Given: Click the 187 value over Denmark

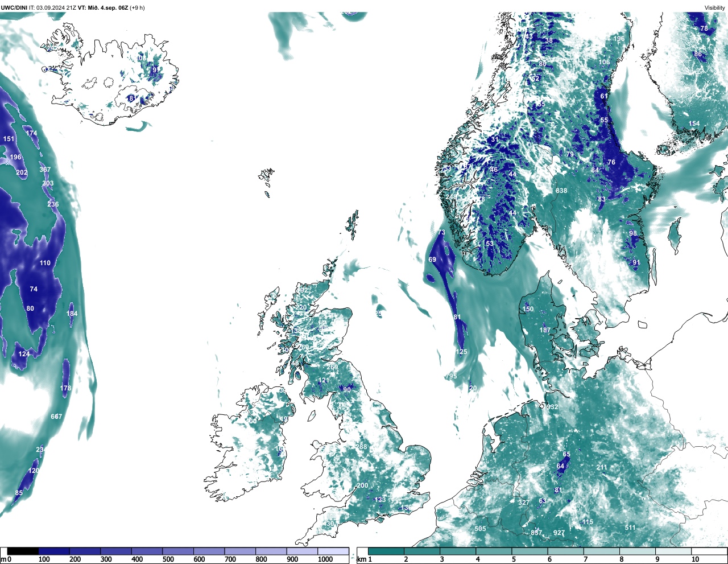Looking at the screenshot, I should click(545, 330).
